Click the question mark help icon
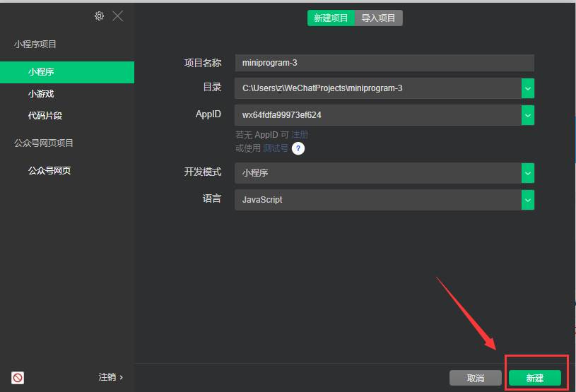 pyautogui.click(x=298, y=148)
